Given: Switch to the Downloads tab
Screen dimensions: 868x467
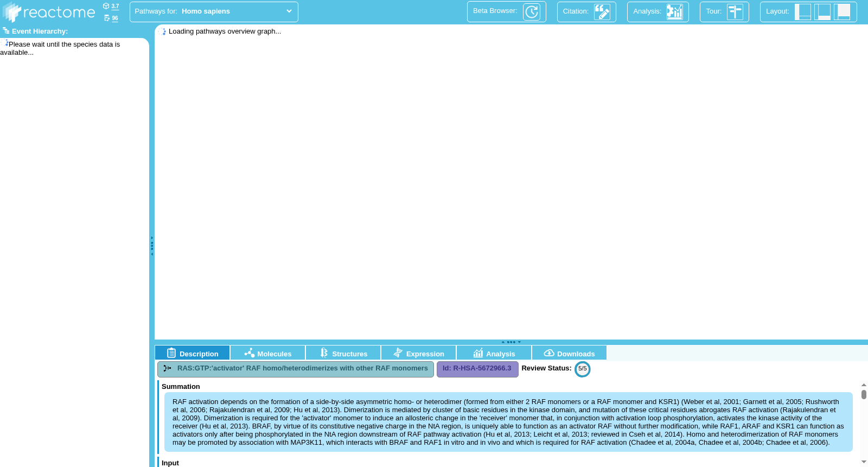Looking at the screenshot, I should coord(570,353).
